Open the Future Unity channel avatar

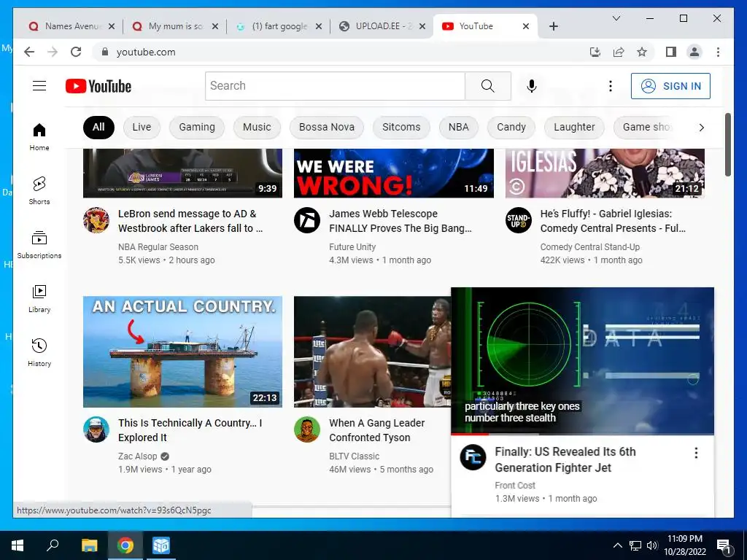point(307,220)
